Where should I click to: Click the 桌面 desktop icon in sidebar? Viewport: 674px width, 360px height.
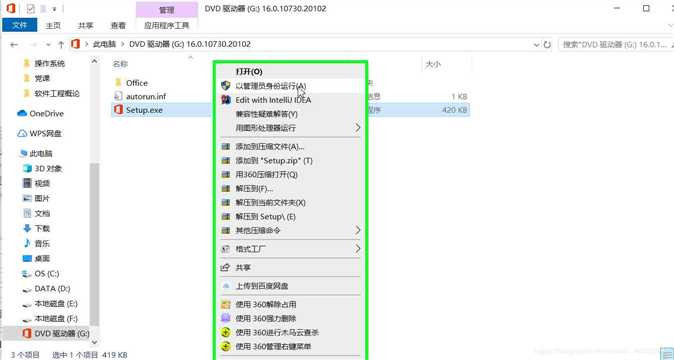tap(27, 259)
